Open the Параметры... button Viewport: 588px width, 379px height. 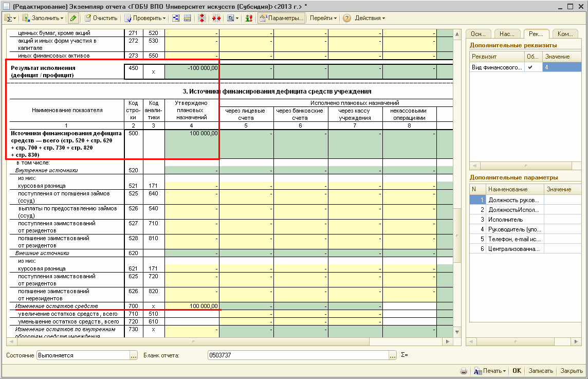(281, 18)
